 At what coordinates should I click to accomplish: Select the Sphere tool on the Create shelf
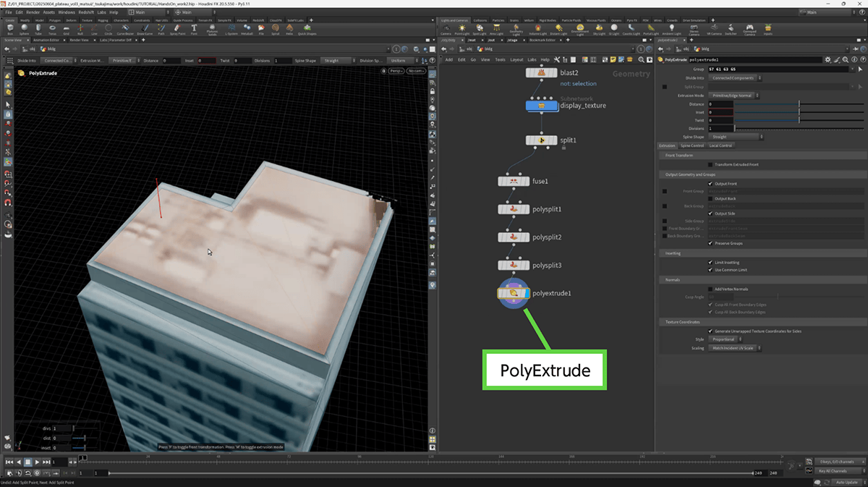(26, 29)
